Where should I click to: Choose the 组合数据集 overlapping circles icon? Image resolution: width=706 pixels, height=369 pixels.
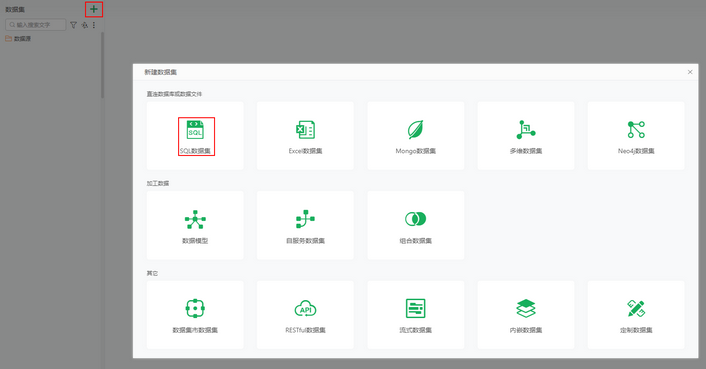(415, 219)
